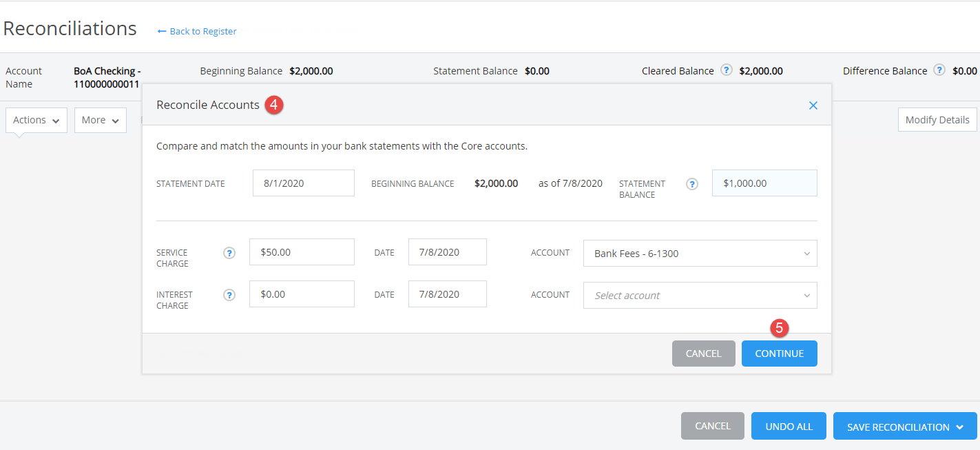Click the Service Charge help icon
980x450 pixels.
coord(229,253)
